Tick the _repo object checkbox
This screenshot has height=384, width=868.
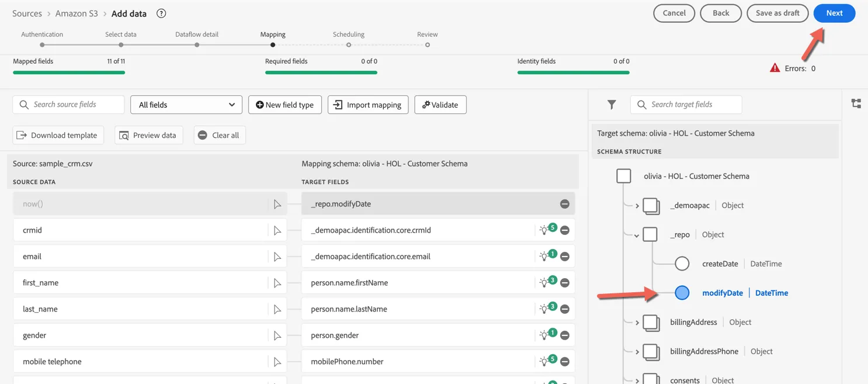click(650, 234)
